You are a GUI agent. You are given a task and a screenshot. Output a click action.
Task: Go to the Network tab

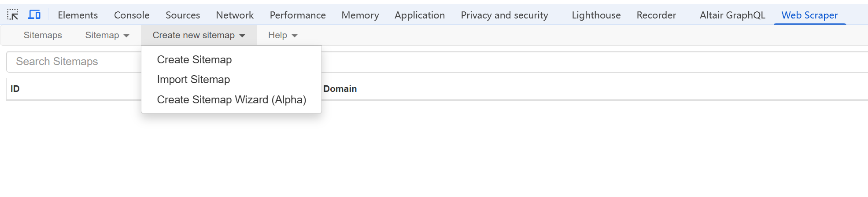[x=235, y=15]
